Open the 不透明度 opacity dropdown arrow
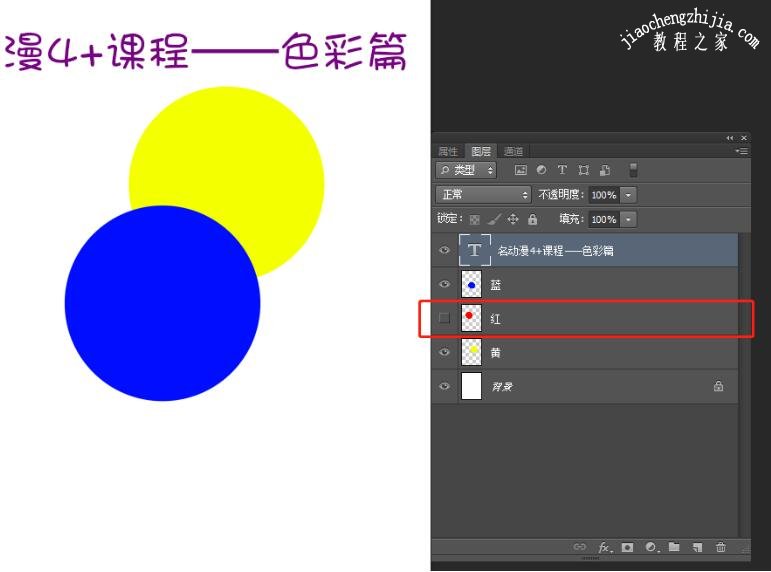This screenshot has width=771, height=572. tap(628, 195)
